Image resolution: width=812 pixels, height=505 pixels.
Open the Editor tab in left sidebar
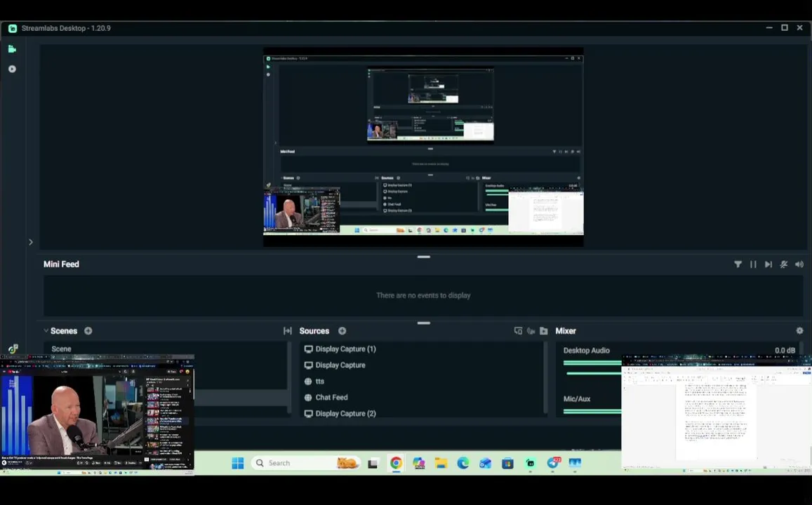pos(12,49)
